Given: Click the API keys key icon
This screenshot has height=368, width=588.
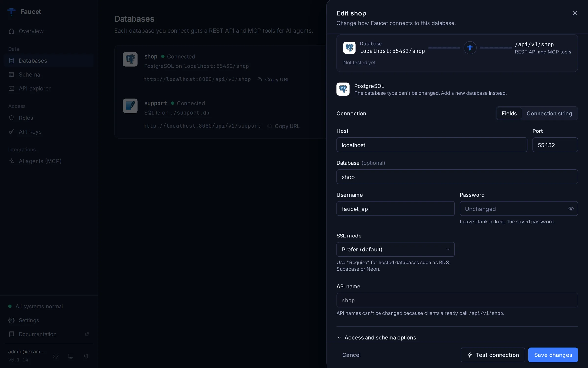Looking at the screenshot, I should tap(11, 132).
